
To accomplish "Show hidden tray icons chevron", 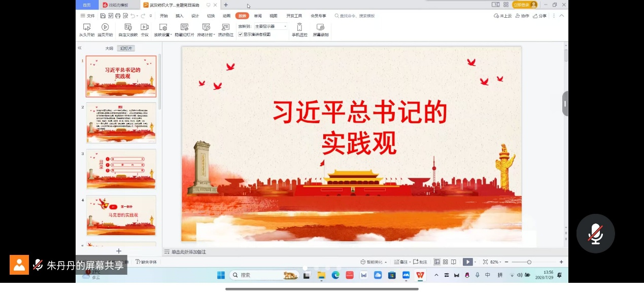I will click(436, 275).
